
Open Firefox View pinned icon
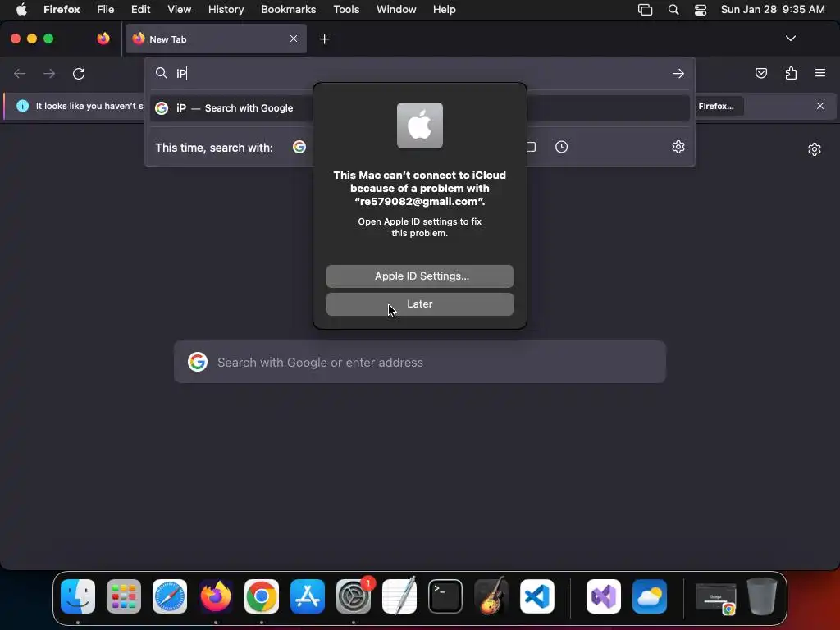tap(103, 39)
